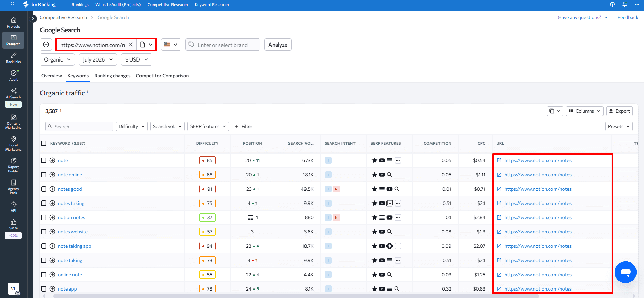Switch to the Overview tab
This screenshot has width=644, height=298.
click(x=51, y=76)
